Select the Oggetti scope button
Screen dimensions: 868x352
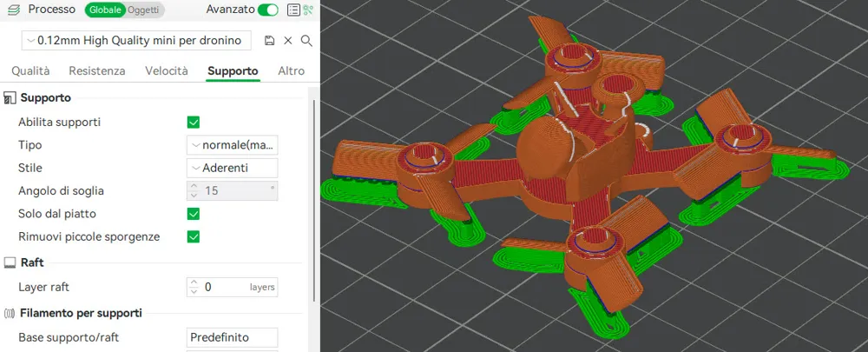[x=143, y=10]
